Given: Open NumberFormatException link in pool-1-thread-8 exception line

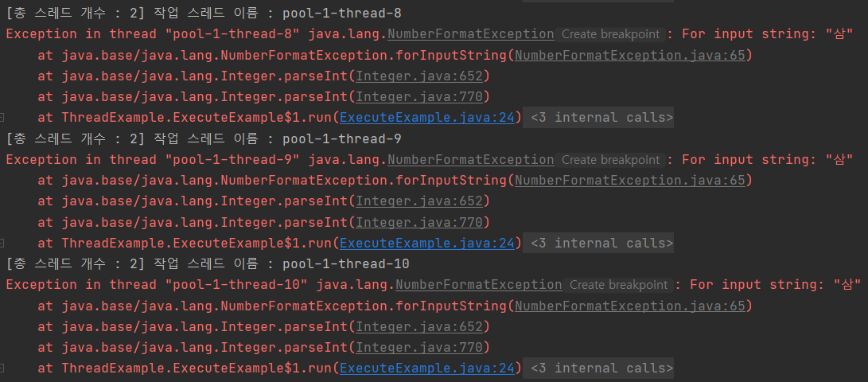Looking at the screenshot, I should point(470,33).
